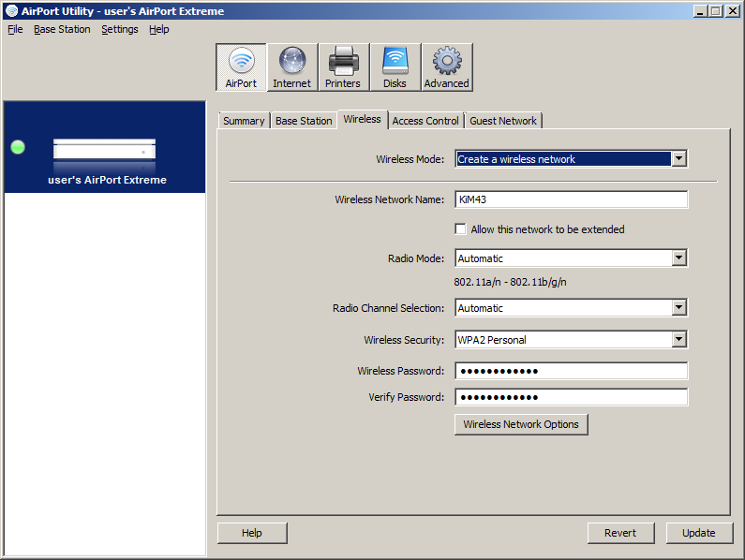Viewport: 745px width, 560px height.
Task: Switch to the Access Control tab
Action: 425,121
